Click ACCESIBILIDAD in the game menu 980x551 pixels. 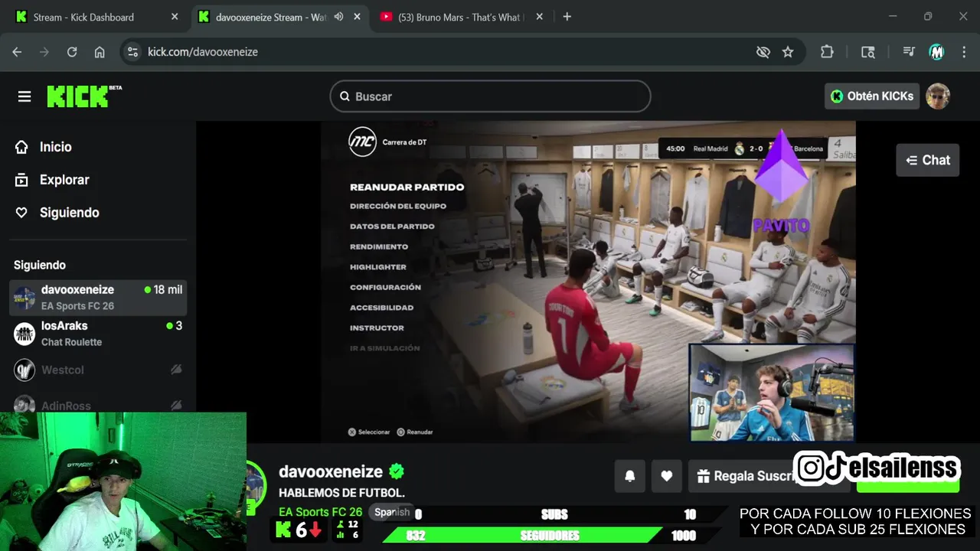click(381, 308)
